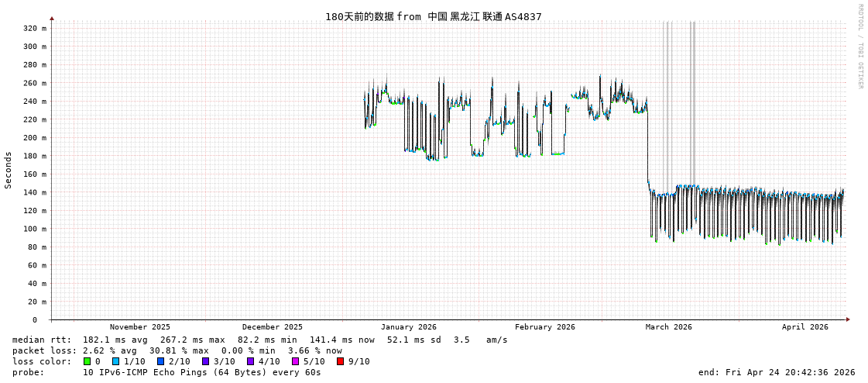Click the median rtt statistics line
Image resolution: width=868 pixels, height=383 pixels.
coord(259,340)
